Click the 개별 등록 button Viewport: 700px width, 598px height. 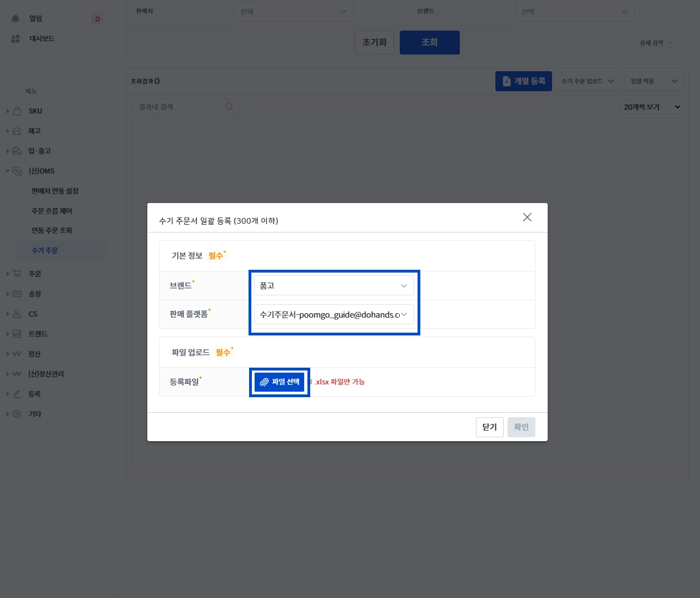(x=524, y=81)
